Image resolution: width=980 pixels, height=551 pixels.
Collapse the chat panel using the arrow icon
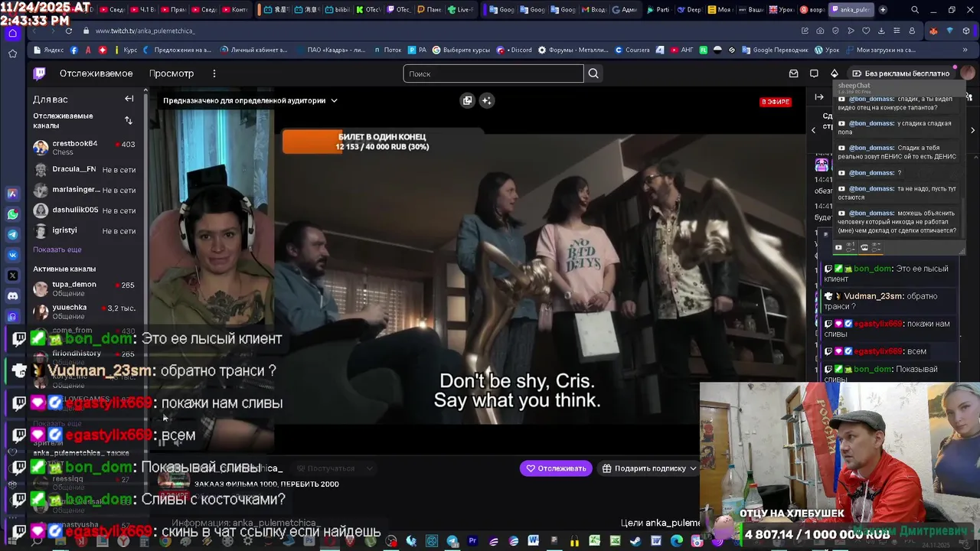pos(819,97)
